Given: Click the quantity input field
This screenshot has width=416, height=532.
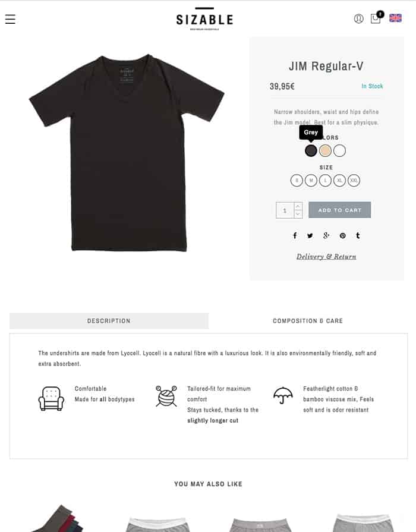Looking at the screenshot, I should [x=285, y=210].
